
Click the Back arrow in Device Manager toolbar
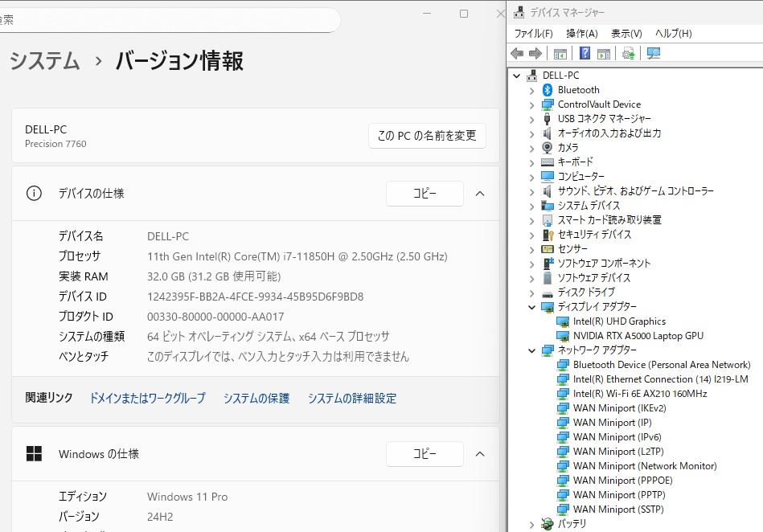(x=517, y=54)
